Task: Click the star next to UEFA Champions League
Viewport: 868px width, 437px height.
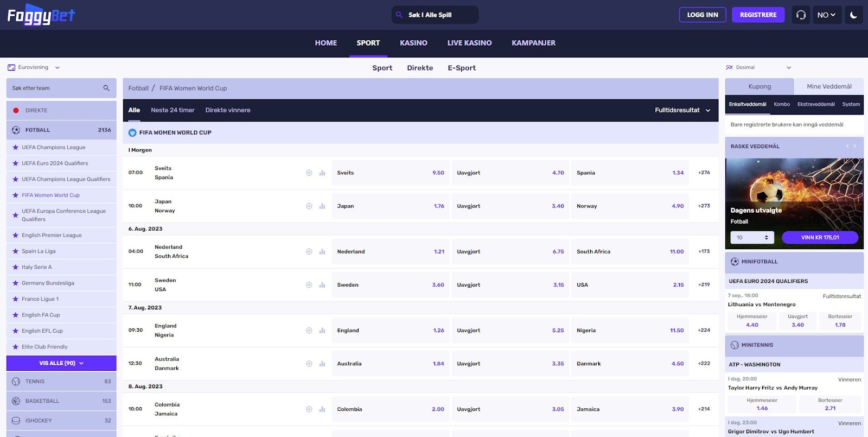Action: [15, 147]
